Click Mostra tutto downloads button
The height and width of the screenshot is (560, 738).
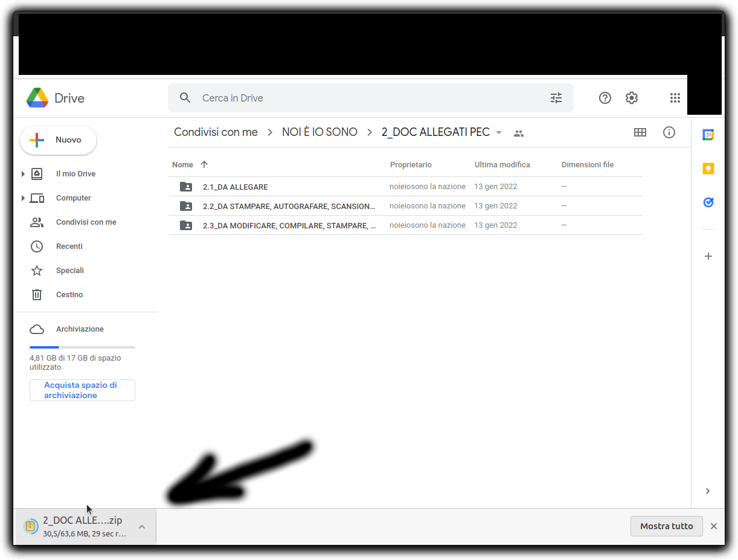coord(666,526)
